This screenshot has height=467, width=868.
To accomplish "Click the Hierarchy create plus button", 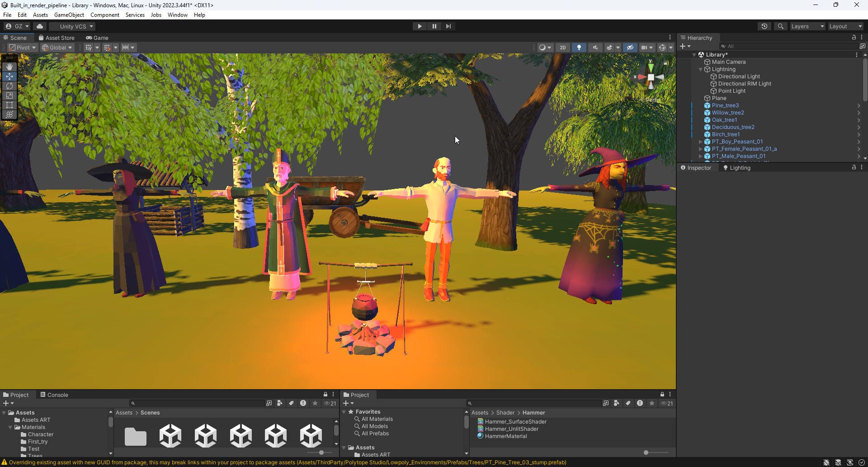I will tap(685, 46).
